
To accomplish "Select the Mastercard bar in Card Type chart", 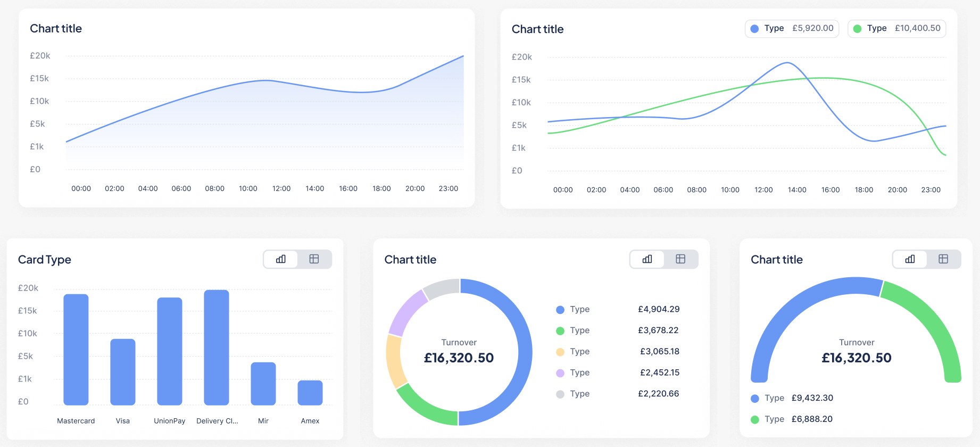I will click(76, 350).
